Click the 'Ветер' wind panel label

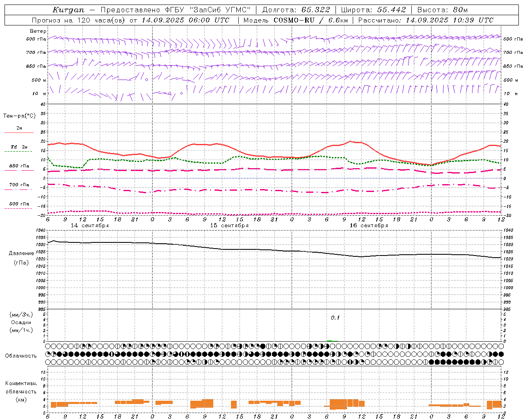click(38, 31)
